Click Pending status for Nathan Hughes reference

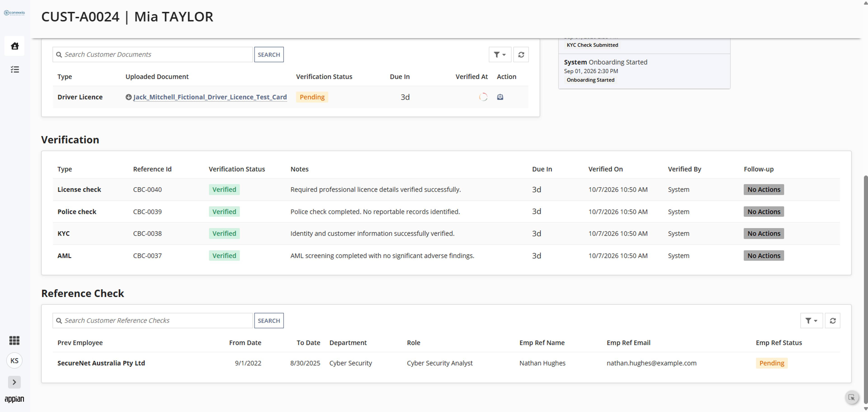pos(772,363)
